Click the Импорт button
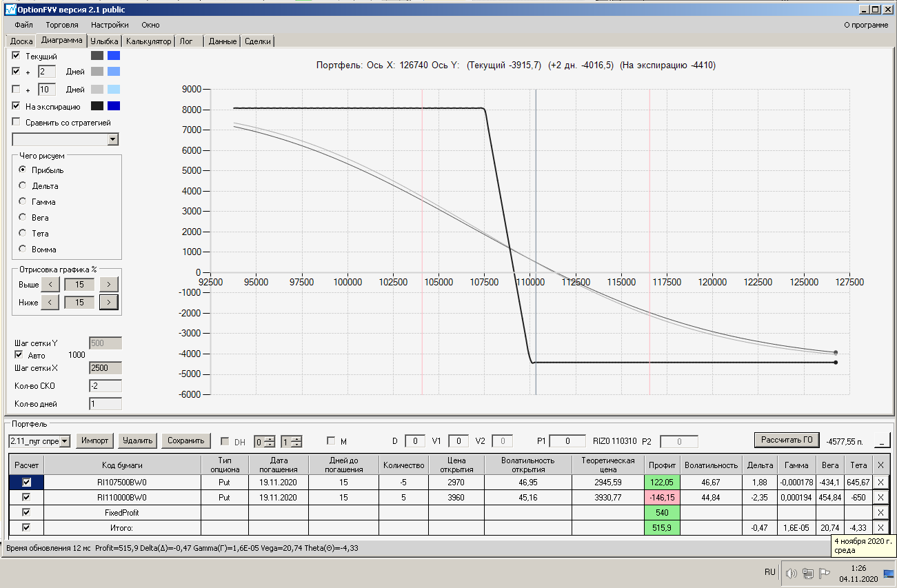This screenshot has width=897, height=588. [x=95, y=440]
